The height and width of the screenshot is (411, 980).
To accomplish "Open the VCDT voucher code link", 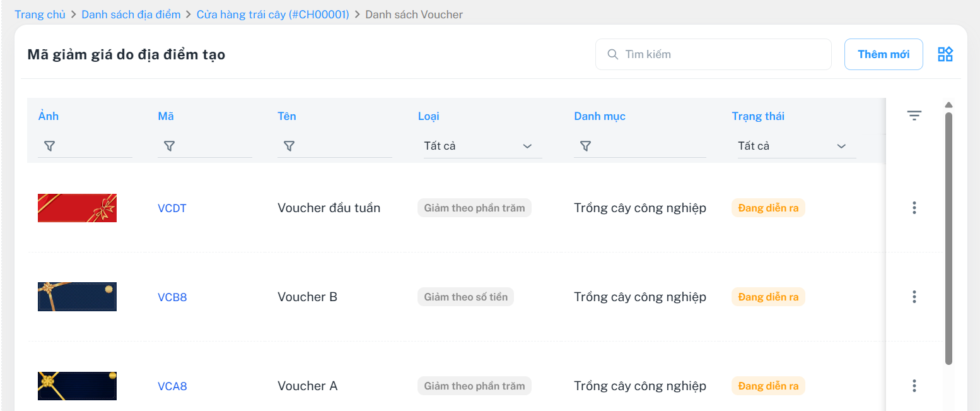I will tap(172, 208).
